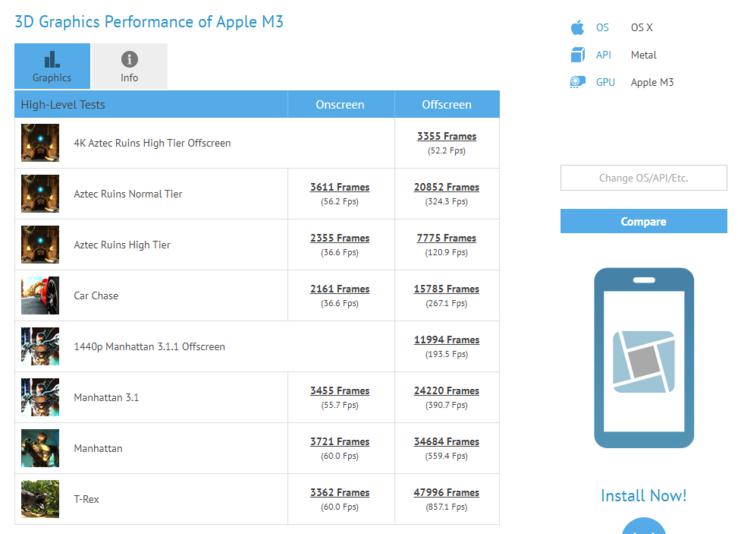Click the Apple OS icon
This screenshot has width=738, height=534.
[x=578, y=27]
